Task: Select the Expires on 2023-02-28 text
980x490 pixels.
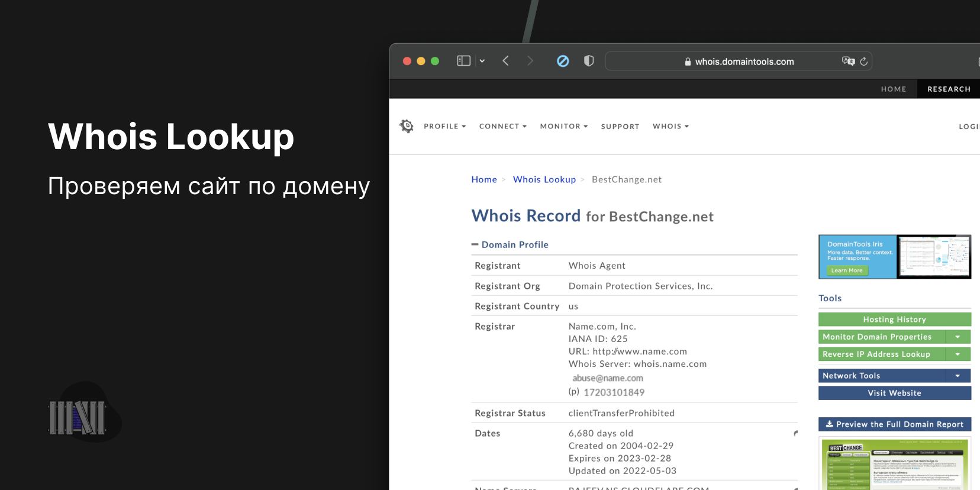Action: click(620, 458)
